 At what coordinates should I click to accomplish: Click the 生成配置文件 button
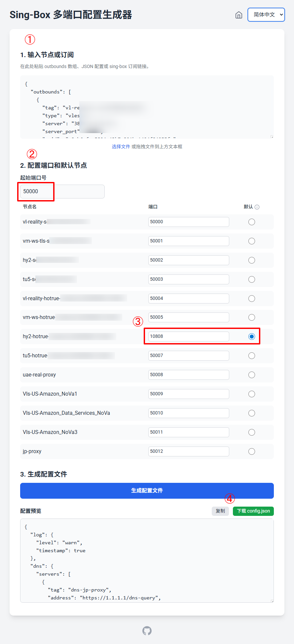(147, 491)
